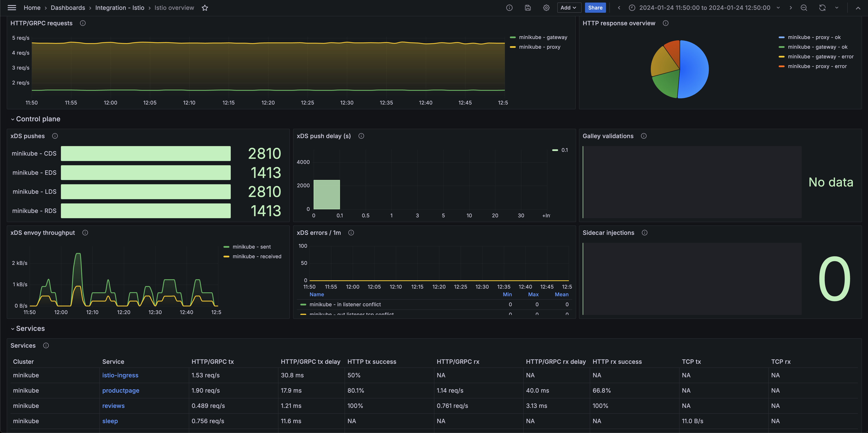Open the info tooltip on the xDS pushes panel
The image size is (868, 433).
[55, 136]
